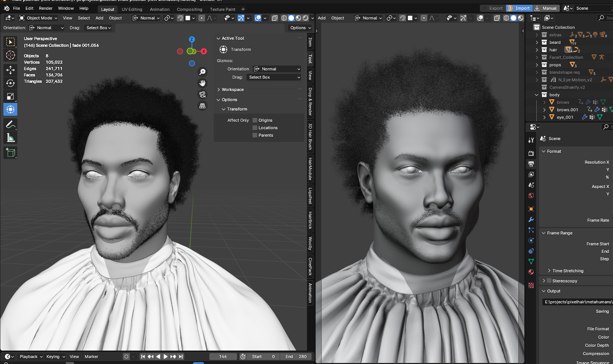Open the Particles properties tab icon
The width and height of the screenshot is (613, 364).
pyautogui.click(x=531, y=230)
